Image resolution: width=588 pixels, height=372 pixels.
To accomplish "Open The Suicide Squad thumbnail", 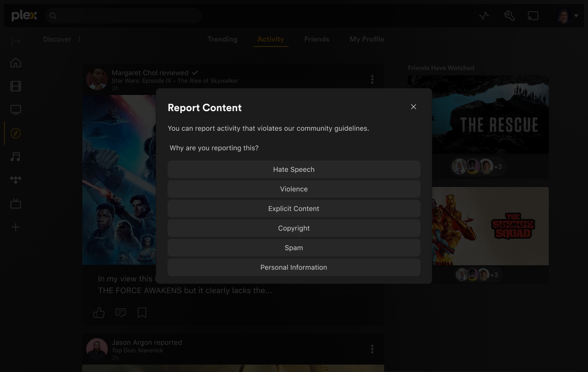I will [490, 226].
